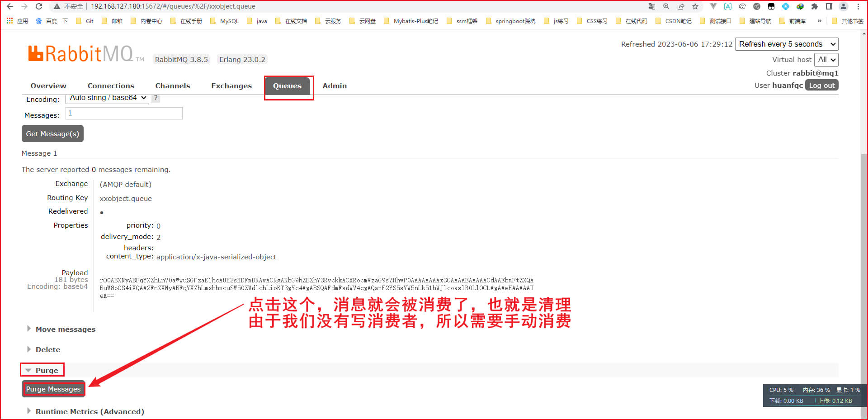Viewport: 868px width, 420px height.
Task: Show more bookmarks with the double chevron
Action: pyautogui.click(x=819, y=21)
